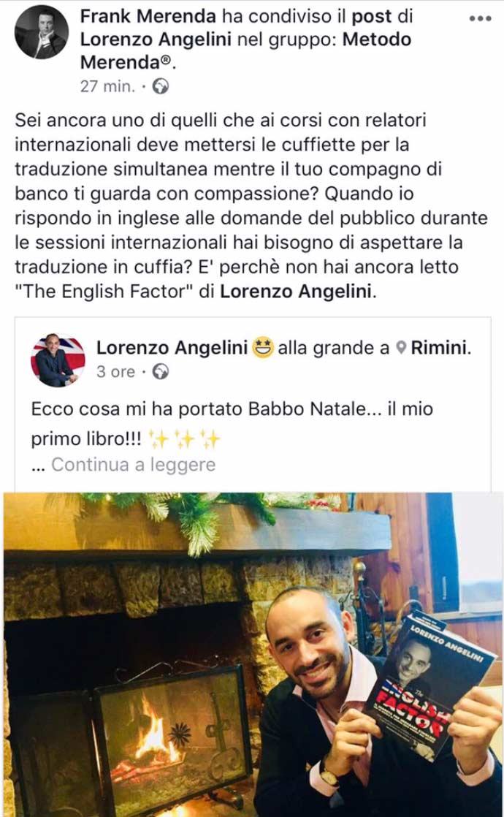Click Lorenzo Angelini mention ending the caption
This screenshot has width=504, height=817.
(x=297, y=292)
